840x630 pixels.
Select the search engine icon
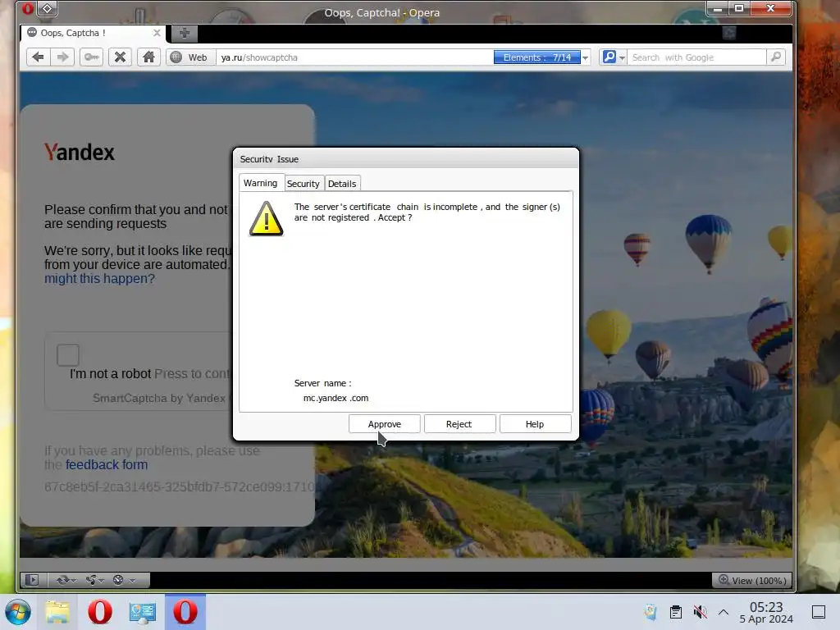click(x=609, y=57)
